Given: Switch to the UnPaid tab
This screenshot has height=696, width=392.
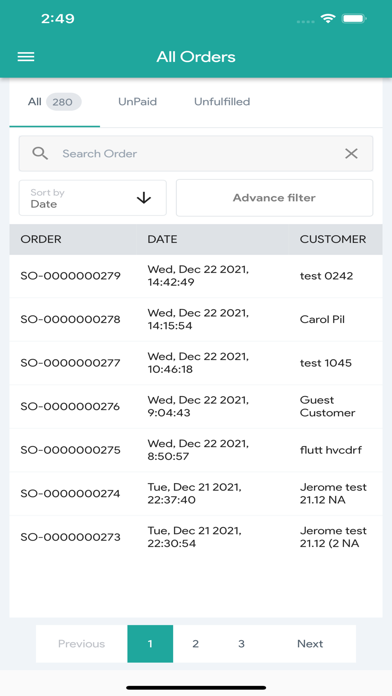Looking at the screenshot, I should pos(137,102).
